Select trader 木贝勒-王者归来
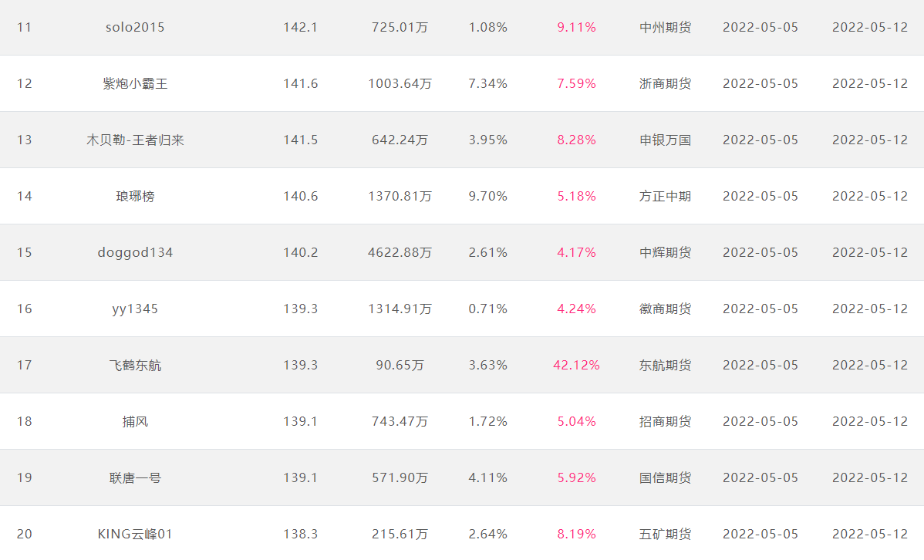 coord(135,140)
